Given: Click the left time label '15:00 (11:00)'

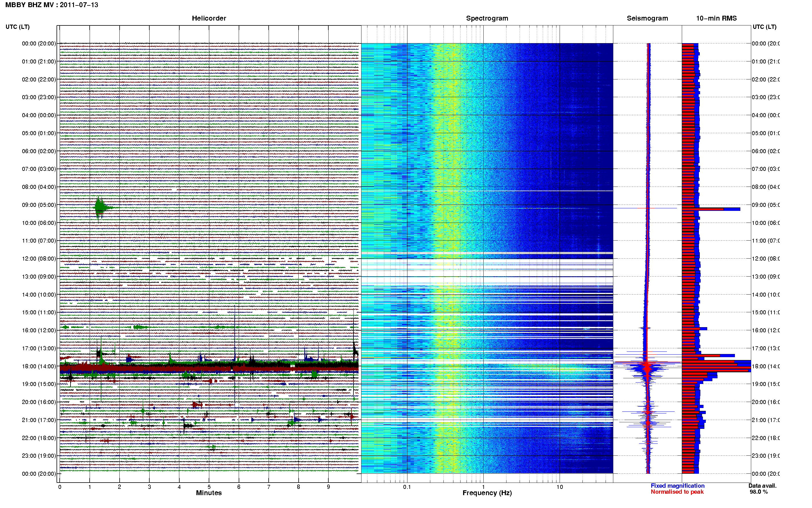Looking at the screenshot, I should pyautogui.click(x=39, y=313).
